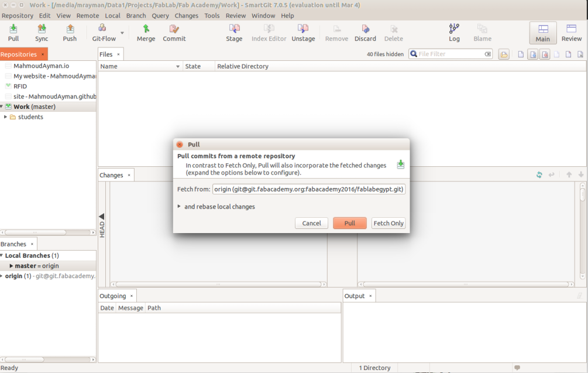This screenshot has height=373, width=588.
Task: Close the Pull dialog
Action: pos(180,145)
